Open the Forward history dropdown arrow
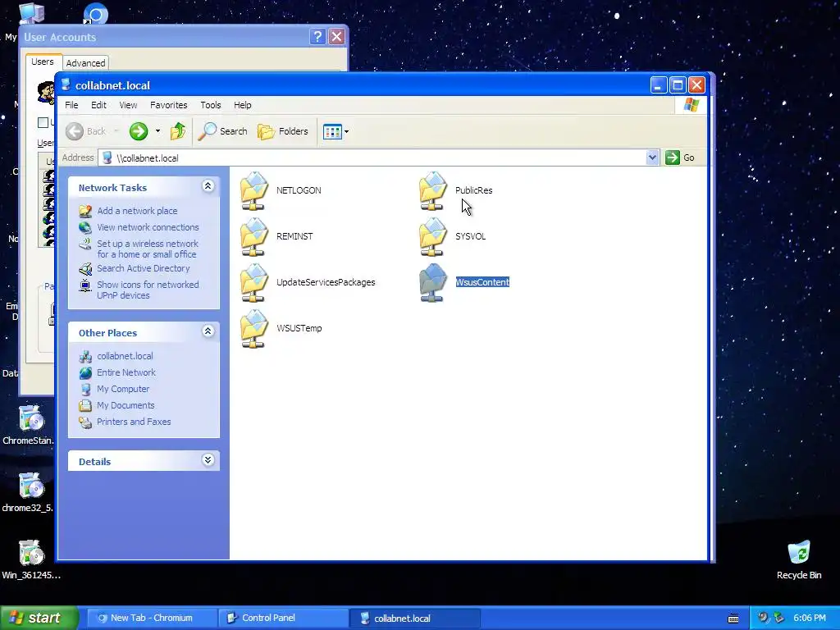The image size is (840, 630). 157,131
